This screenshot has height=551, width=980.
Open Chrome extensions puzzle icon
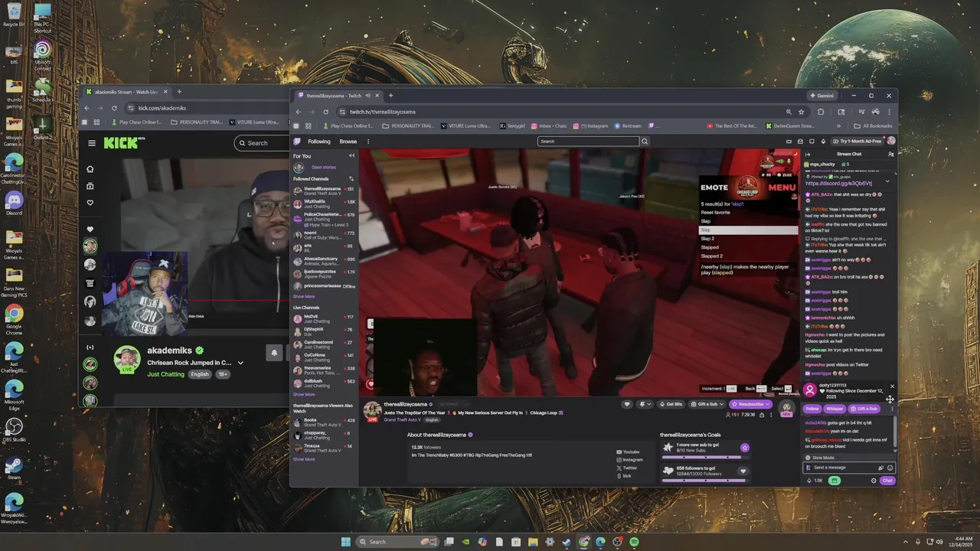click(821, 112)
